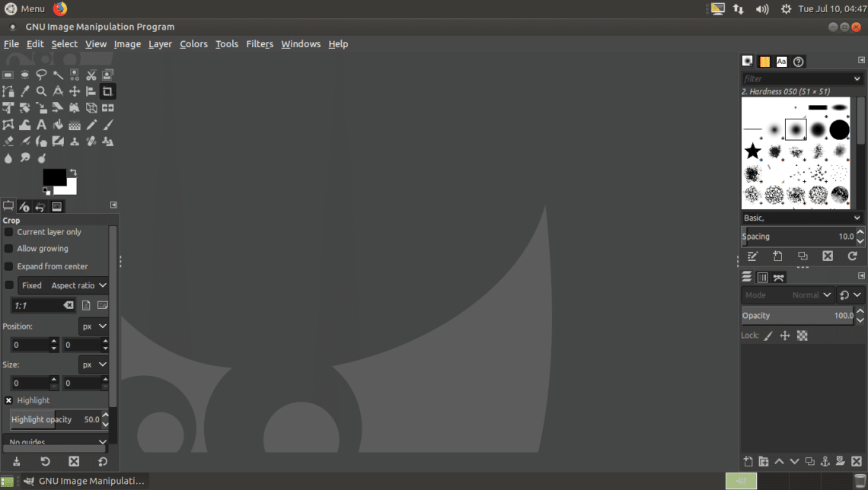The width and height of the screenshot is (868, 490).
Task: Select the Paintbrush tool
Action: click(107, 125)
